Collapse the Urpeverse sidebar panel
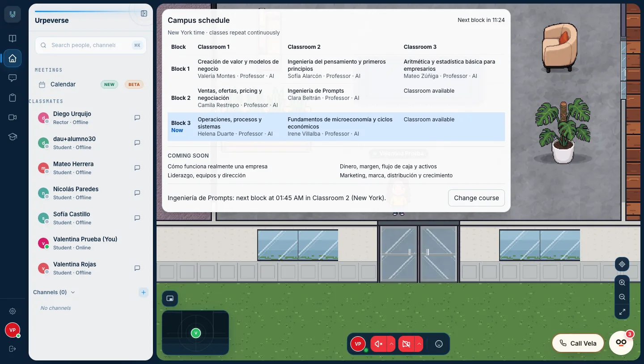644x364 pixels. (x=144, y=13)
